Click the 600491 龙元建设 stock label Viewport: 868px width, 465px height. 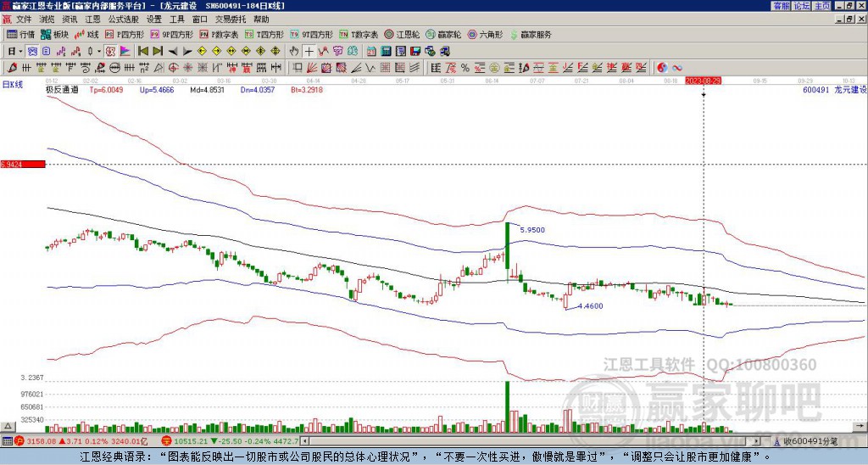point(834,89)
